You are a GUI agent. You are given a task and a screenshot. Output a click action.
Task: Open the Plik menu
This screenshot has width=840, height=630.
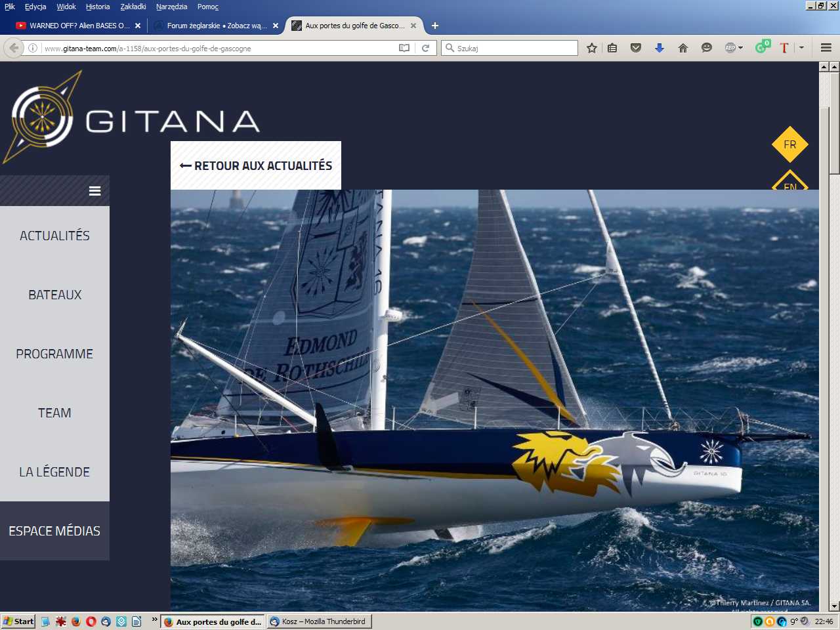10,7
